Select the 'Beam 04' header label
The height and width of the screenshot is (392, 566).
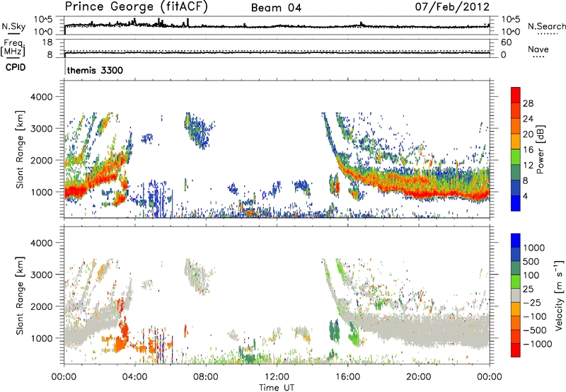click(276, 8)
